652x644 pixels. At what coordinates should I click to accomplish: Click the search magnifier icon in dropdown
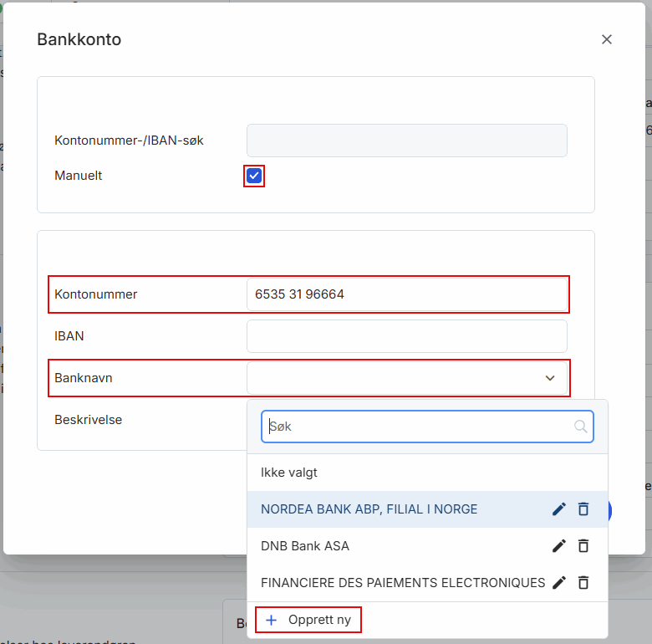[580, 427]
